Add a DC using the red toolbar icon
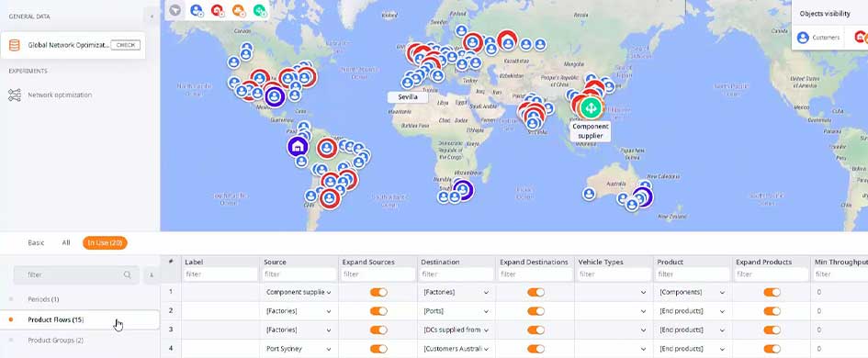The image size is (868, 358). coord(218,10)
